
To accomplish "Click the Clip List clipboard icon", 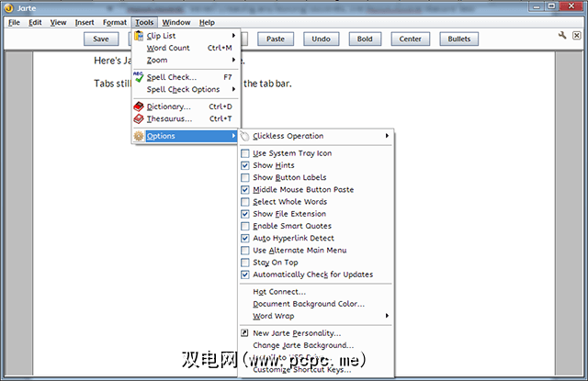I will point(139,36).
